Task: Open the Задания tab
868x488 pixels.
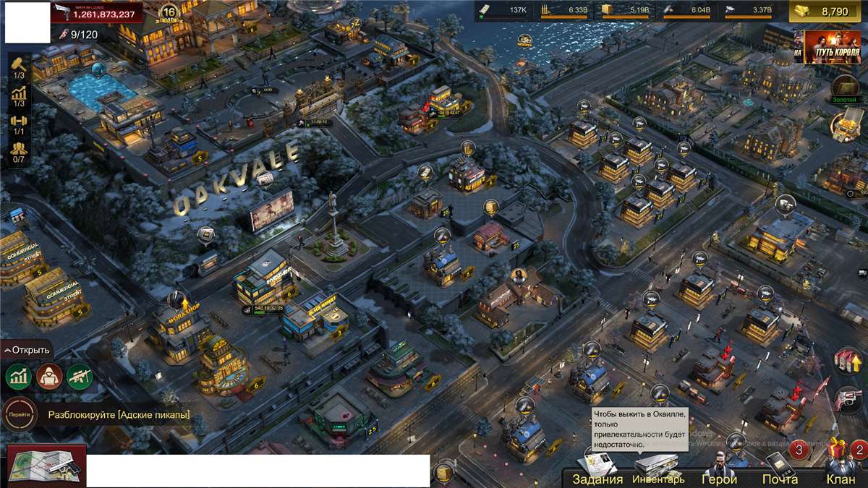Action: [597, 471]
